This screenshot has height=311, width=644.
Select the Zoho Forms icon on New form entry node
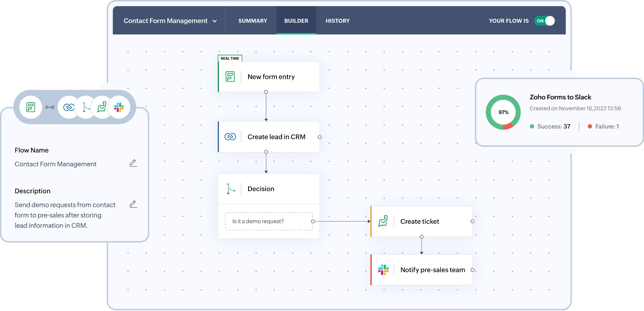[230, 77]
